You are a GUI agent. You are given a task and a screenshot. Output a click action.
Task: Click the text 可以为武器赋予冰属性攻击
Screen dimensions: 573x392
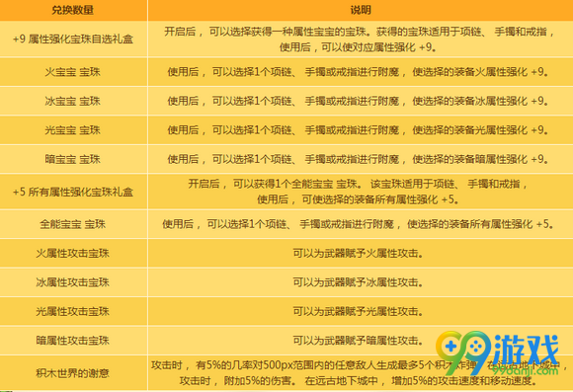358,282
